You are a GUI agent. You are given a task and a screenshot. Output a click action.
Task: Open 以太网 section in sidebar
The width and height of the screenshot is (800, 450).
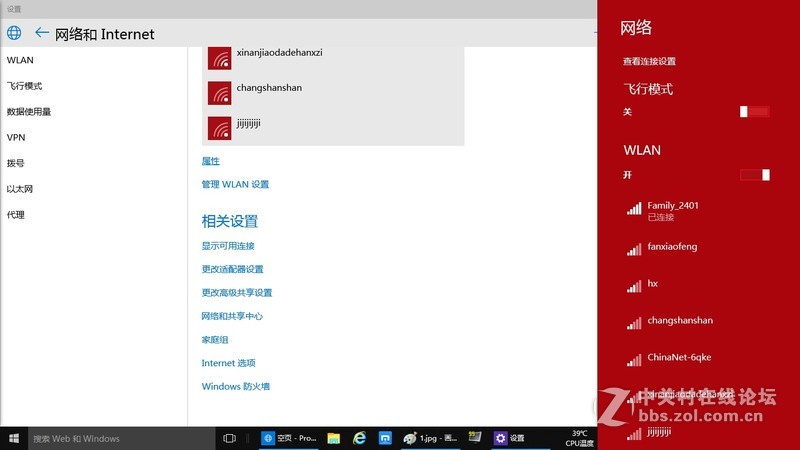click(x=20, y=189)
